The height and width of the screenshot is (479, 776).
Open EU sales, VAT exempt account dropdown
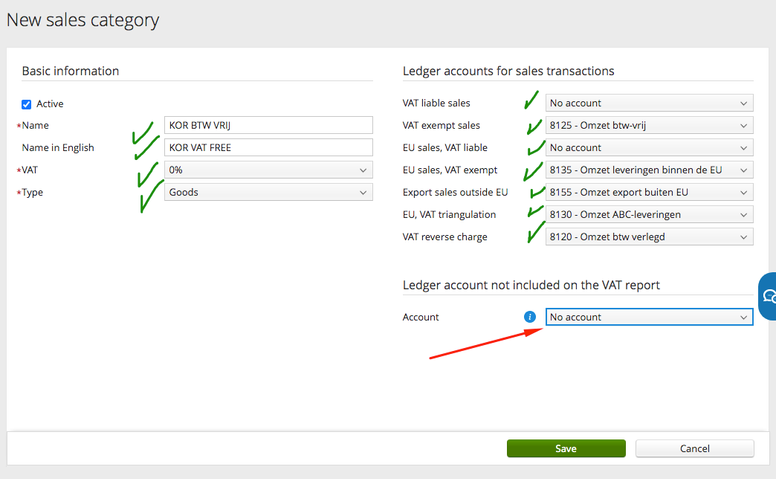(649, 170)
